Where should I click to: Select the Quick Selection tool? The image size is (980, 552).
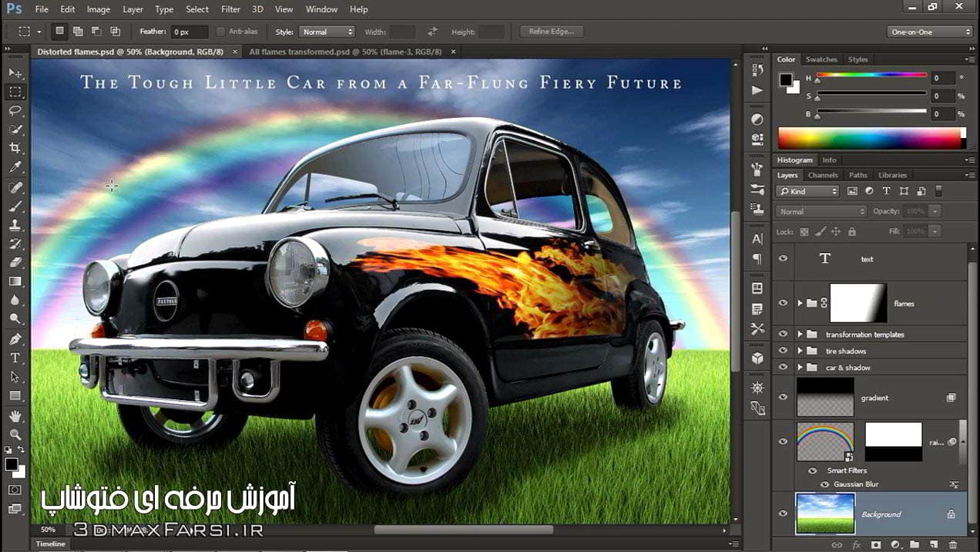point(15,130)
